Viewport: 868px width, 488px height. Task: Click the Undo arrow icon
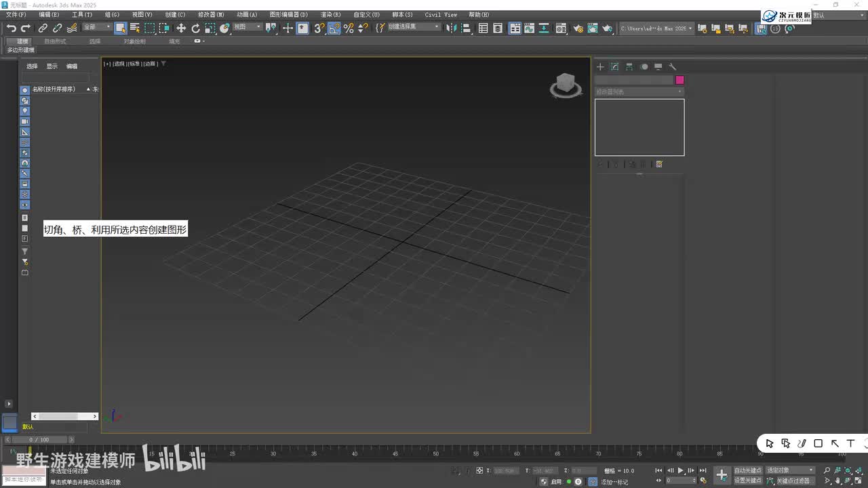click(x=12, y=28)
